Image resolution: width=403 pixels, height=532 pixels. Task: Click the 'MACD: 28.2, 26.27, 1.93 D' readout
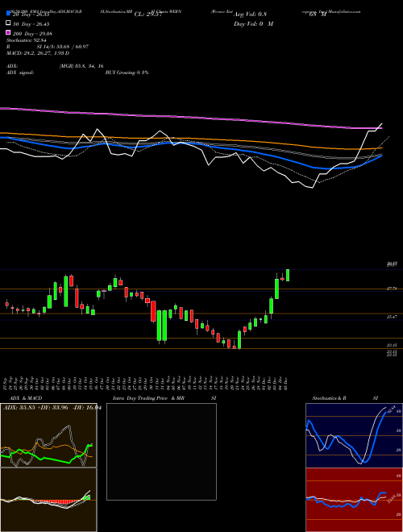[38, 53]
